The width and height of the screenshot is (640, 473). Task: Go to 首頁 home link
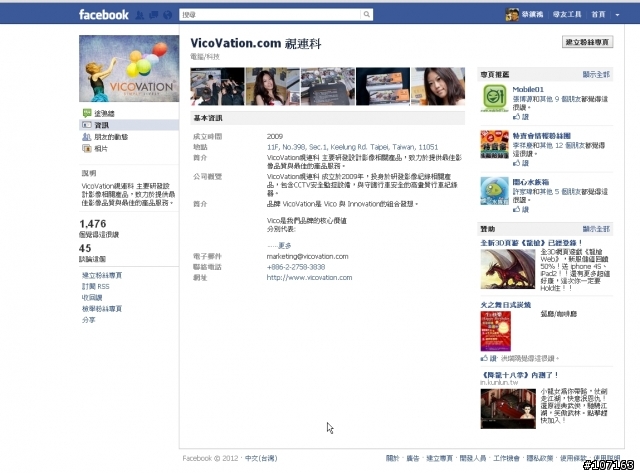[598, 14]
